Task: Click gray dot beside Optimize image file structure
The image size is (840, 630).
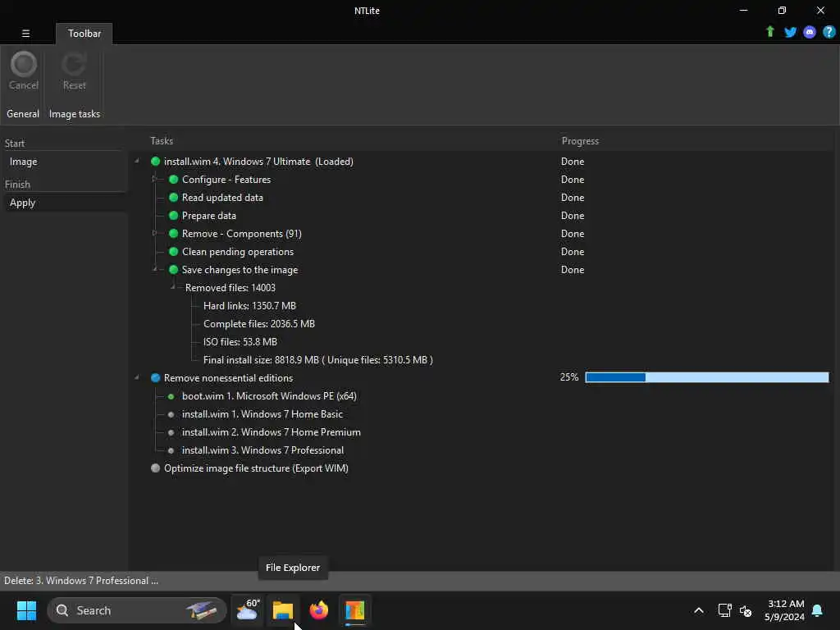Action: (155, 468)
